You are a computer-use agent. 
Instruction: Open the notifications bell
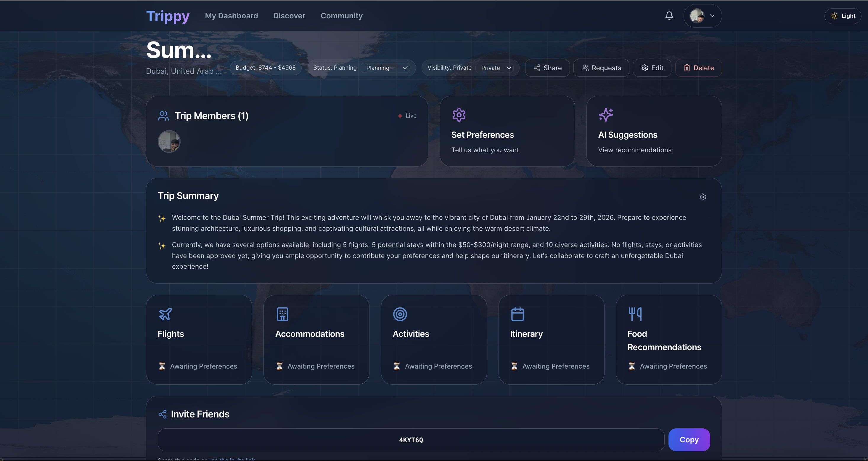tap(669, 16)
